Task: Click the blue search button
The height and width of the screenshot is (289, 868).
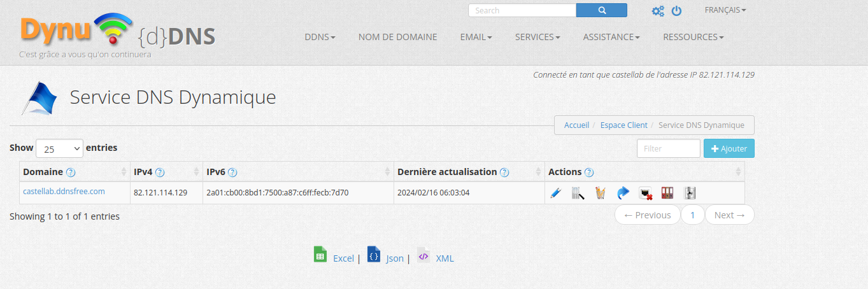Action: click(x=601, y=10)
